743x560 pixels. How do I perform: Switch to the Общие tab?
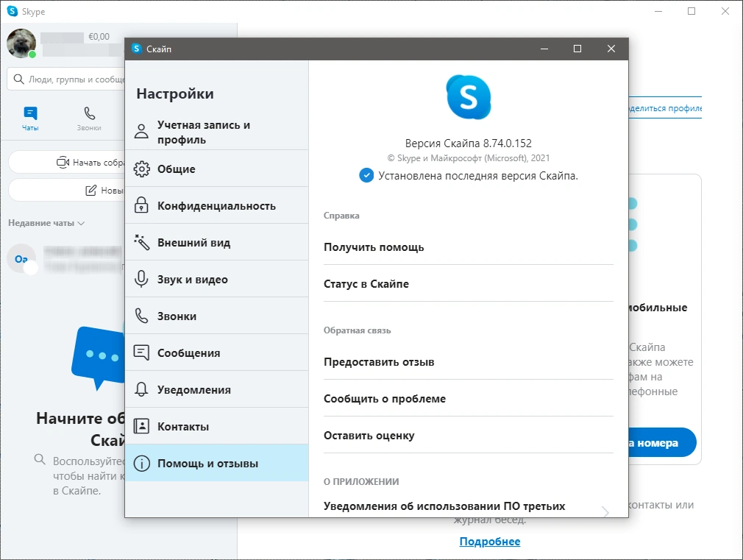click(217, 169)
